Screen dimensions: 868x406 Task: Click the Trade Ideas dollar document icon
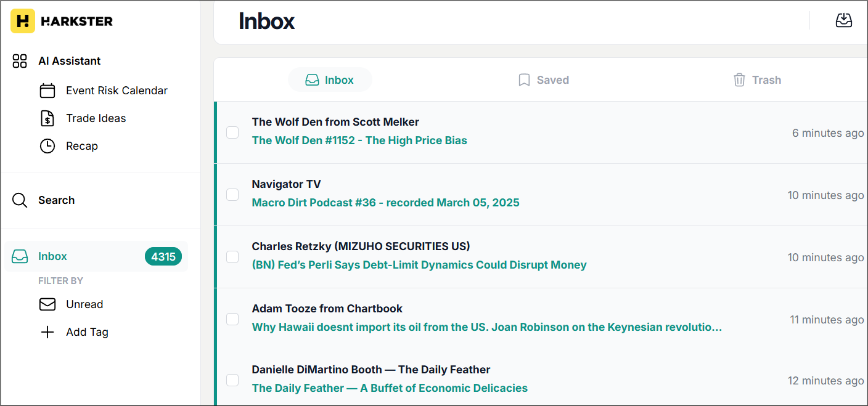tap(47, 118)
